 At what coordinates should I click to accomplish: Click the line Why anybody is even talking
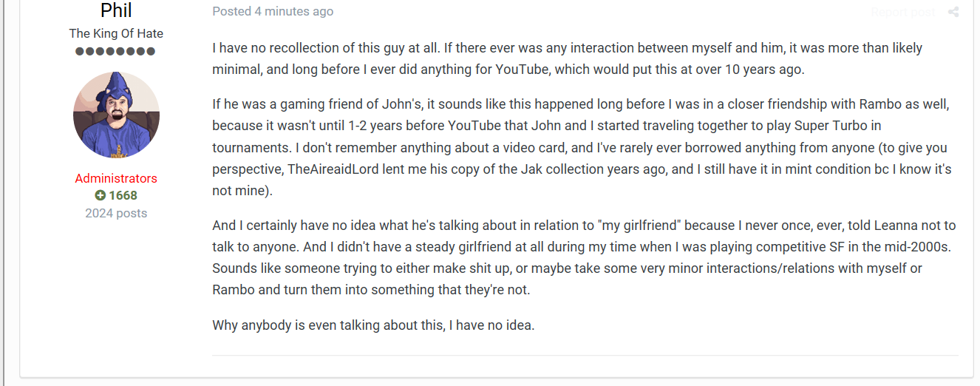[373, 325]
